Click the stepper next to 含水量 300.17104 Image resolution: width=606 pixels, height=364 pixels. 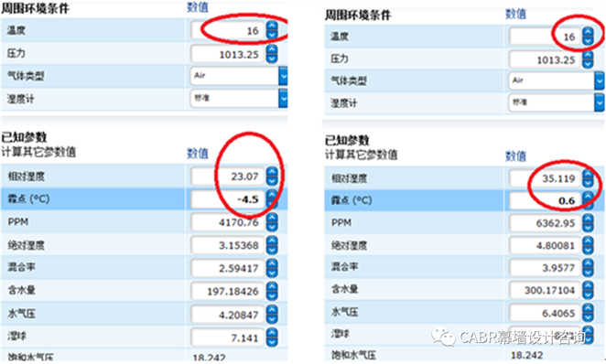click(589, 290)
